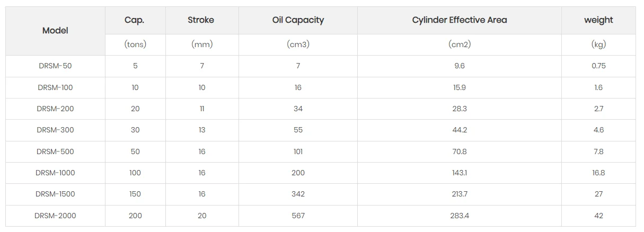This screenshot has height=232, width=644.
Task: Click the DRSM-50 model cell
Action: click(55, 66)
